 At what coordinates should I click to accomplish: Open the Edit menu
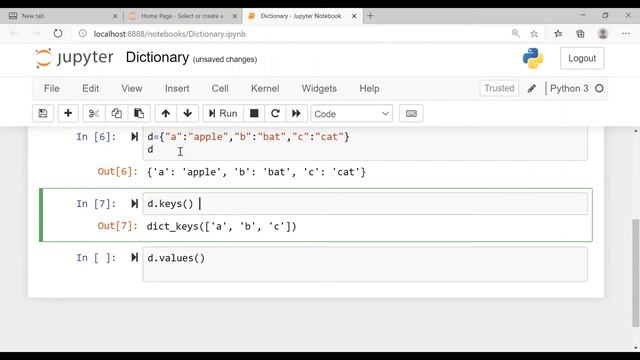[x=90, y=89]
